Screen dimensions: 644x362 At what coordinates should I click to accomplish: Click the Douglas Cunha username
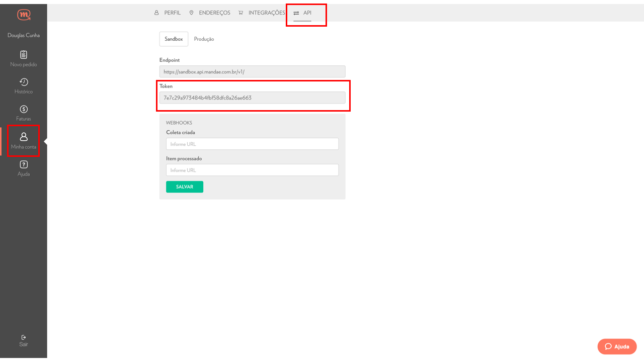pos(24,36)
